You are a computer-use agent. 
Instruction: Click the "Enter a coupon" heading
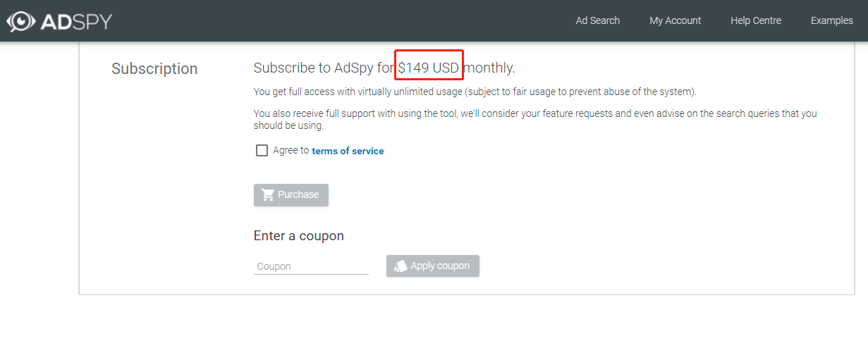(x=298, y=236)
